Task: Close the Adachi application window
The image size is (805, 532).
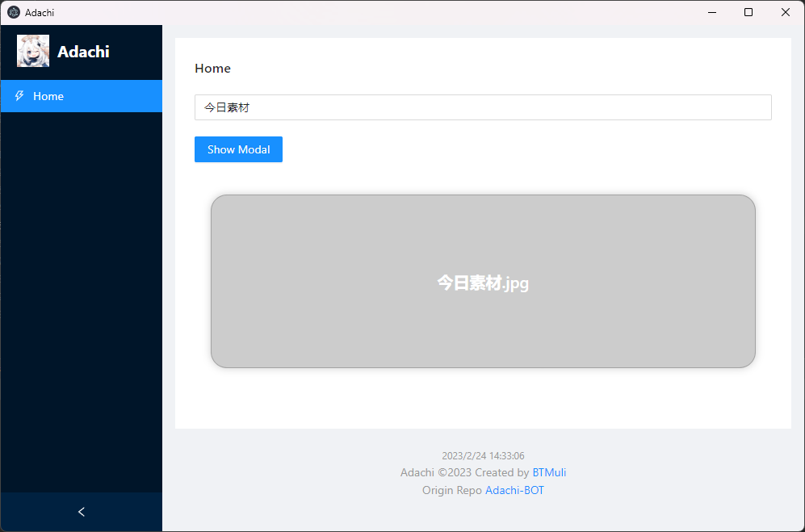Action: pyautogui.click(x=786, y=12)
